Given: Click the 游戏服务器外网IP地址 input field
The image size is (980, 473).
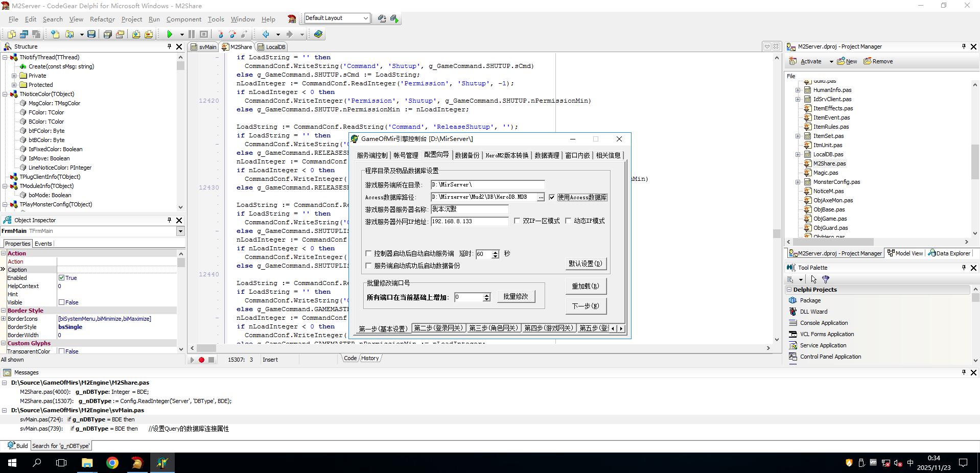Looking at the screenshot, I should tap(469, 221).
